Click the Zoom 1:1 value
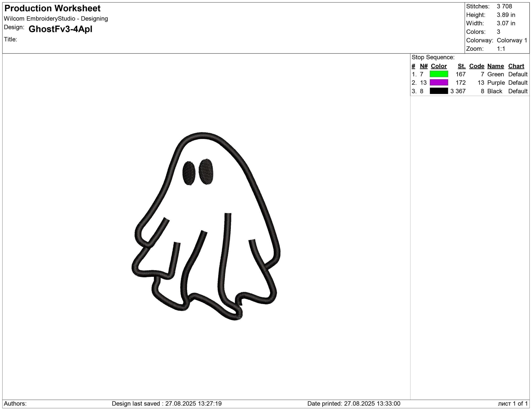The width and height of the screenshot is (532, 409). pyautogui.click(x=501, y=49)
